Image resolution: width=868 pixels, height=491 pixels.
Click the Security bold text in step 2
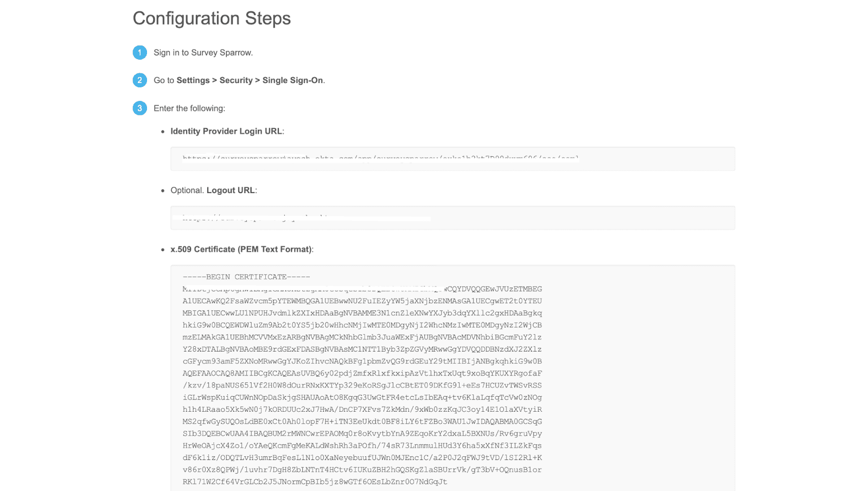pos(236,80)
